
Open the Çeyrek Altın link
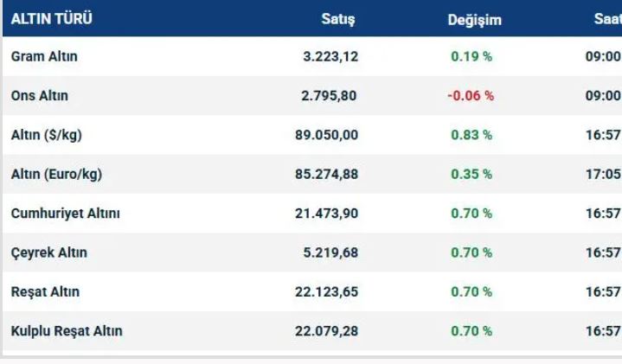[x=49, y=252]
